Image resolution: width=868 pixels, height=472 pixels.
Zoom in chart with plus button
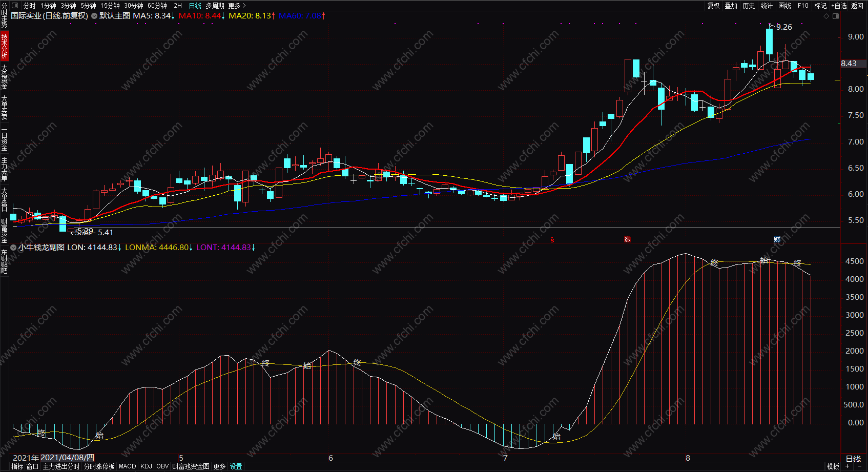[x=848, y=467]
